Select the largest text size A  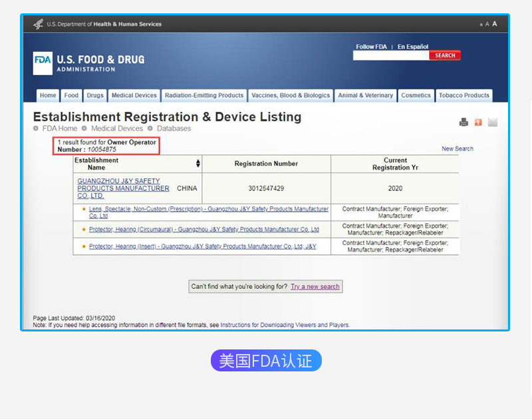point(495,24)
